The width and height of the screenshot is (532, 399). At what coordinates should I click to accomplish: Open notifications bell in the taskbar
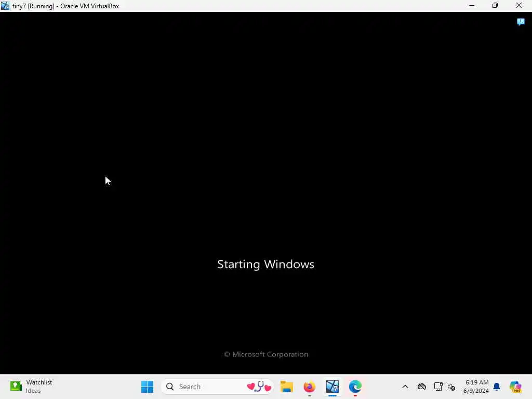click(x=497, y=387)
